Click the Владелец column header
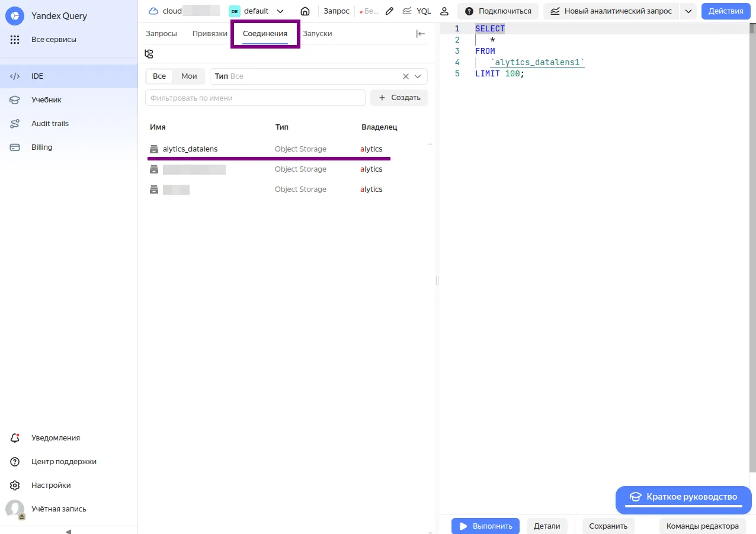The width and height of the screenshot is (756, 534). pyautogui.click(x=379, y=127)
